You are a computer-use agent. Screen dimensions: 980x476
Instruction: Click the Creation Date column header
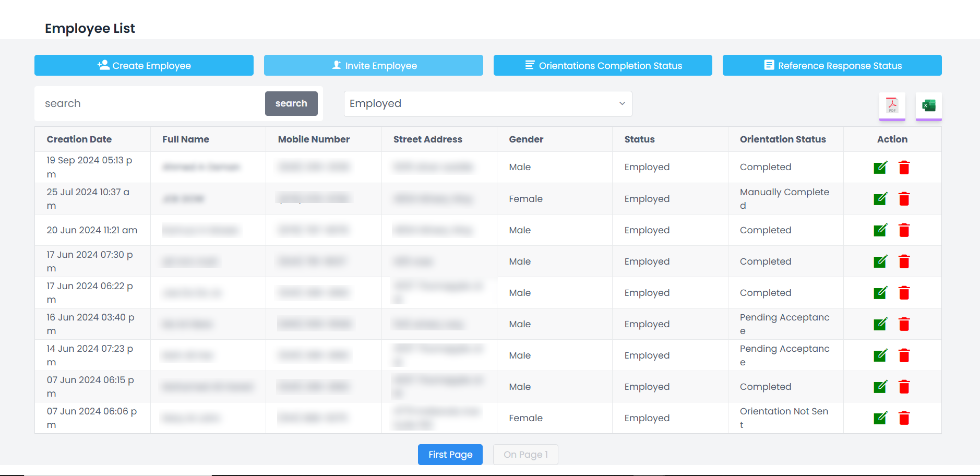[79, 139]
